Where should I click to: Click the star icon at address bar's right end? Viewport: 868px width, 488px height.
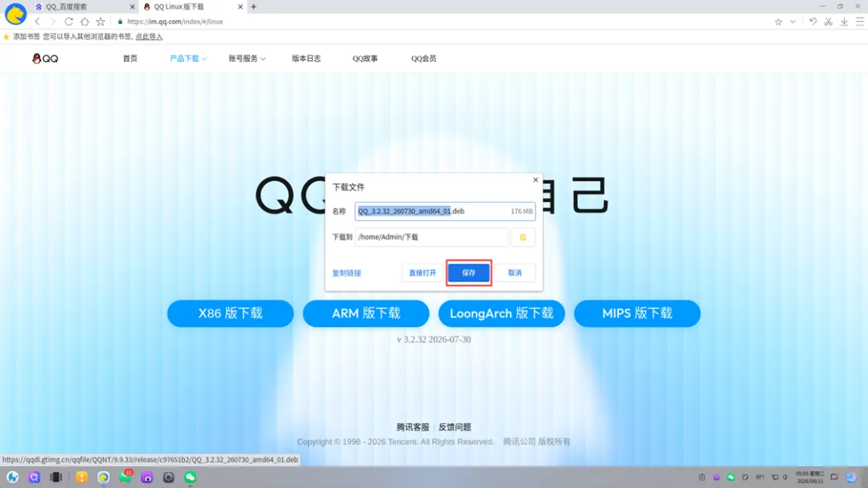[778, 22]
